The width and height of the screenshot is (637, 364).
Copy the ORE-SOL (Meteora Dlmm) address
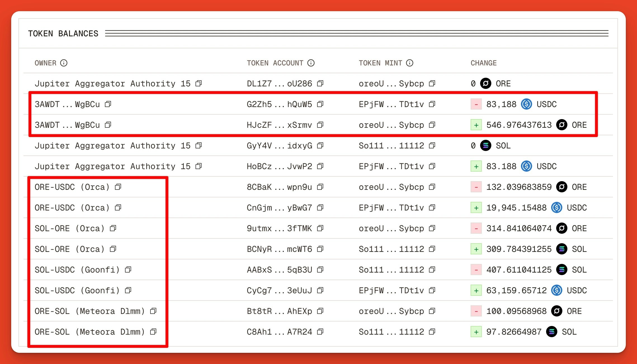tap(153, 311)
